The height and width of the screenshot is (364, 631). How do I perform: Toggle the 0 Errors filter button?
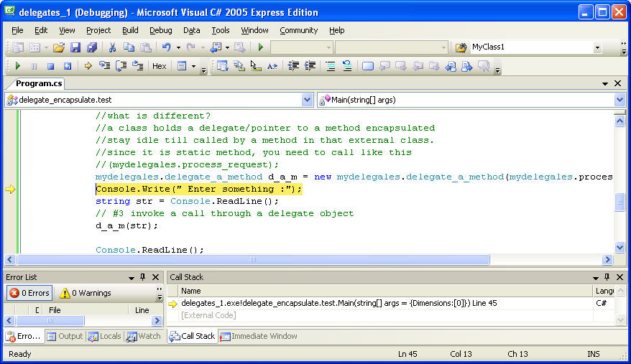pos(29,293)
